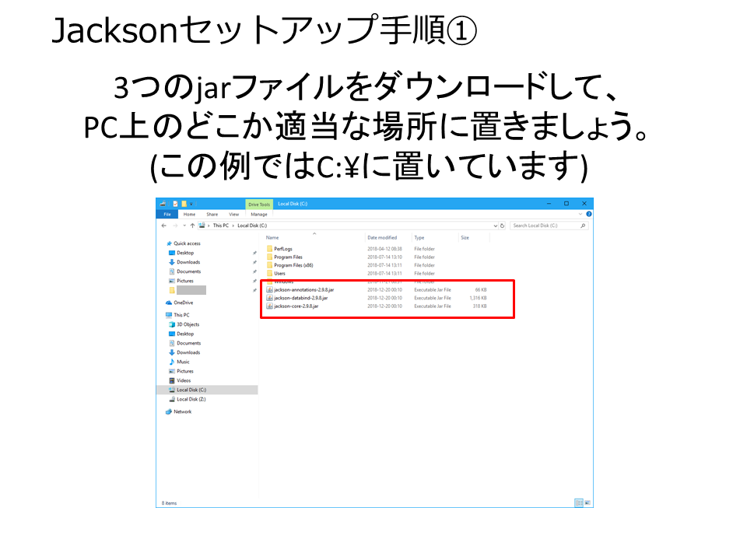Select the Program Files folder

[288, 257]
